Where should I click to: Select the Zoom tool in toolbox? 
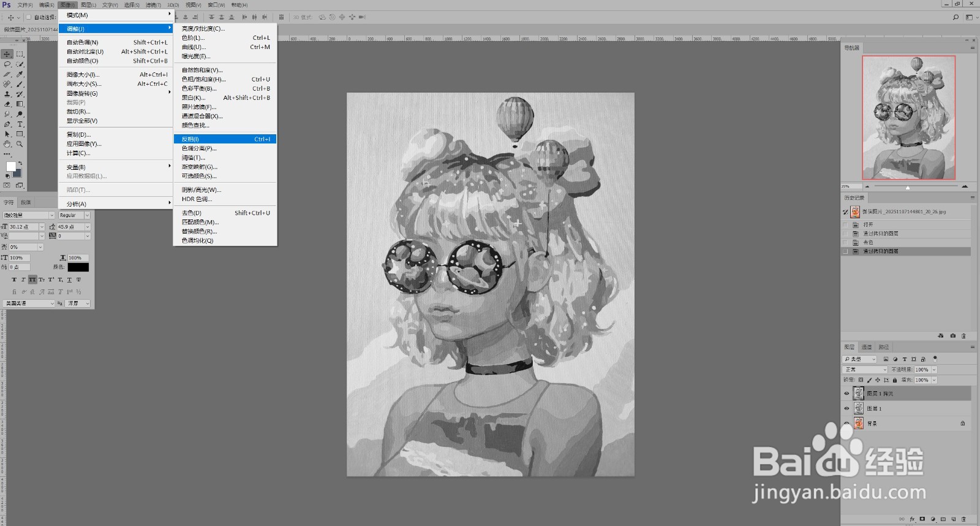pyautogui.click(x=20, y=143)
